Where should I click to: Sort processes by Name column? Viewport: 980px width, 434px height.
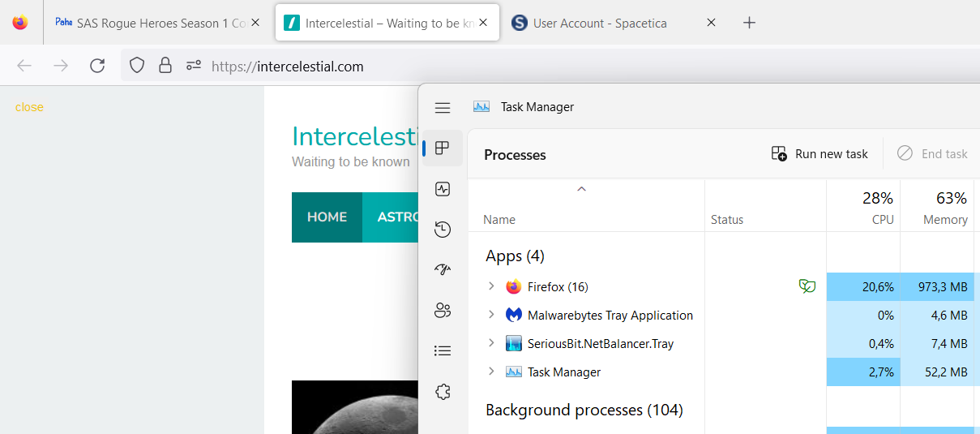click(499, 219)
